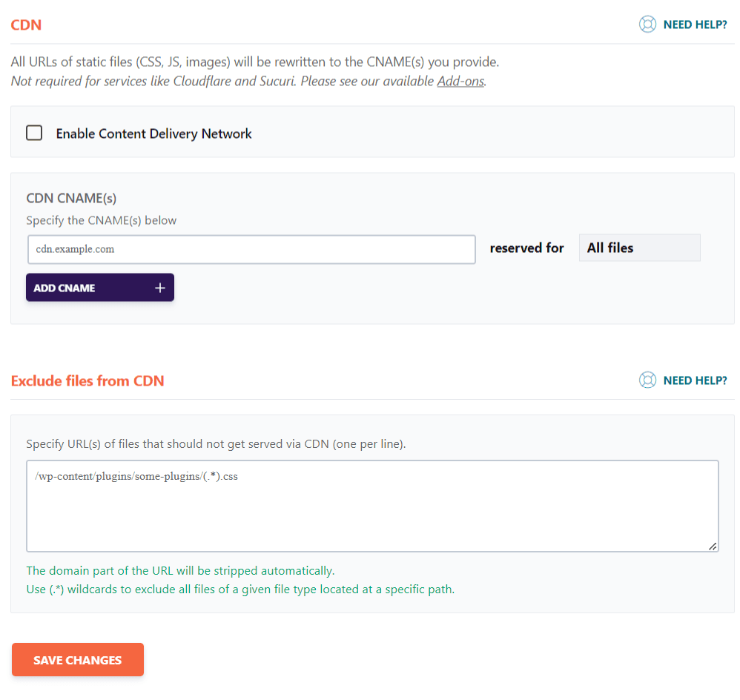Click NEED HELP? next to Exclude files from CDN
740x700 pixels.
[x=695, y=380]
